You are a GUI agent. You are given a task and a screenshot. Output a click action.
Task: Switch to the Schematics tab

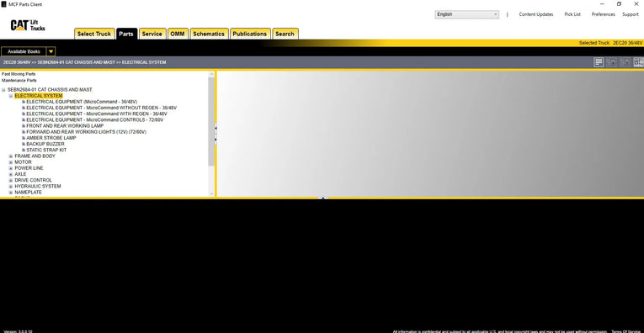click(x=209, y=34)
